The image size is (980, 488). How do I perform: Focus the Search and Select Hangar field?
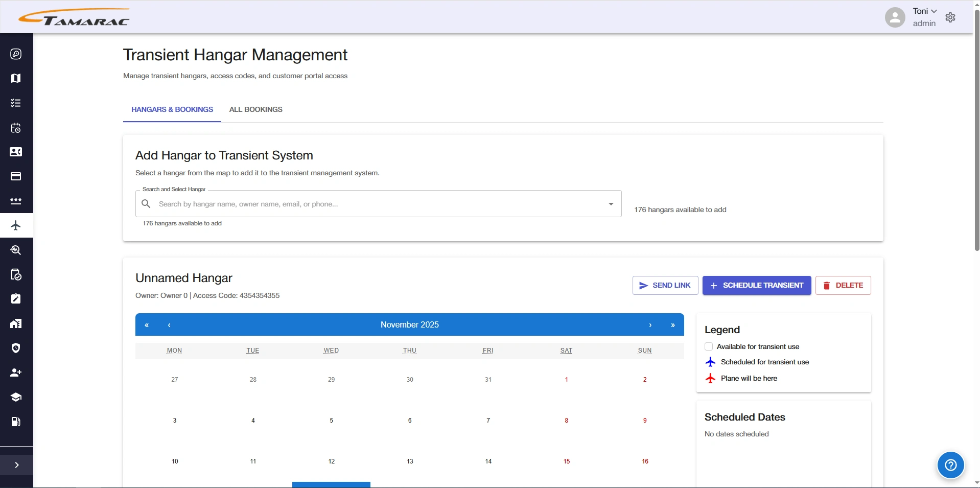tap(378, 204)
